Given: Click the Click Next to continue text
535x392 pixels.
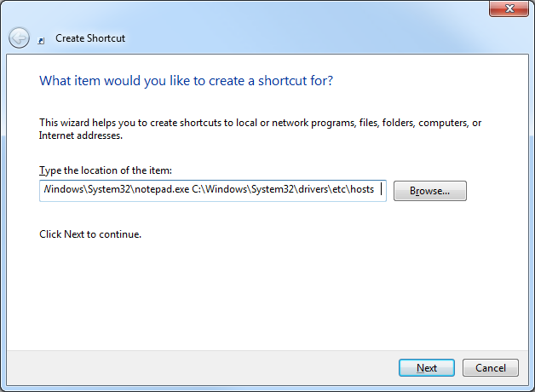Looking at the screenshot, I should click(90, 234).
